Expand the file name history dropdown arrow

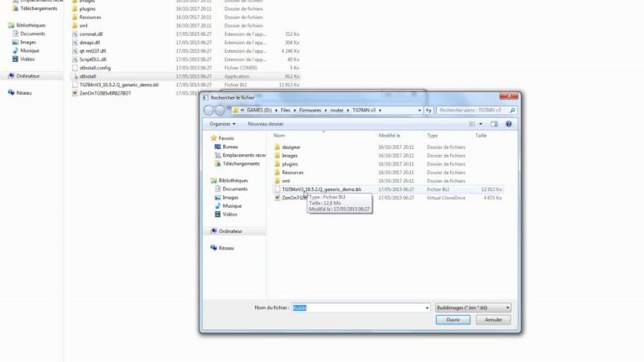[x=428, y=308]
